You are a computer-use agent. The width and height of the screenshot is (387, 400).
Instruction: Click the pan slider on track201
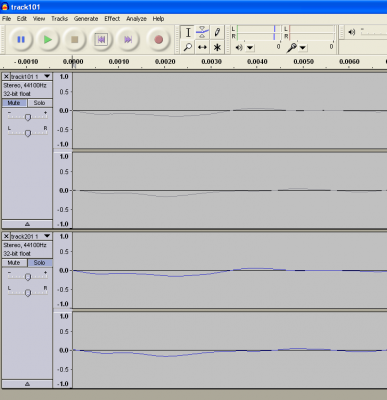[x=28, y=293]
